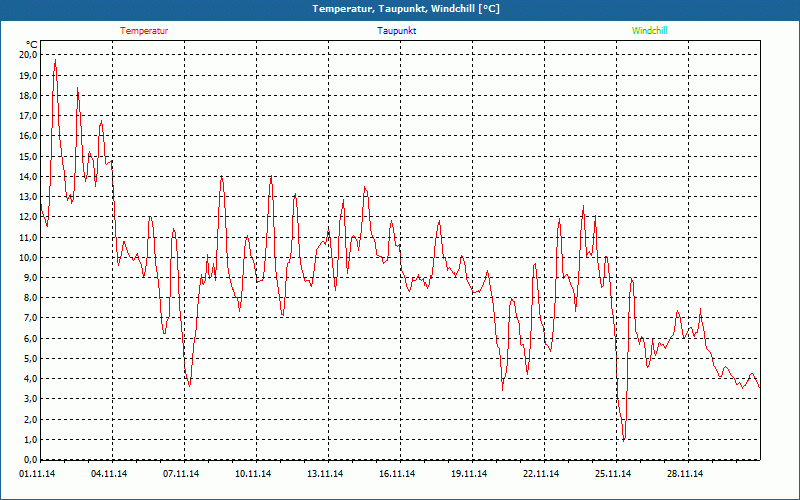800x500 pixels.
Task: Click the blue Taupunkt legend label
Action: 396,31
